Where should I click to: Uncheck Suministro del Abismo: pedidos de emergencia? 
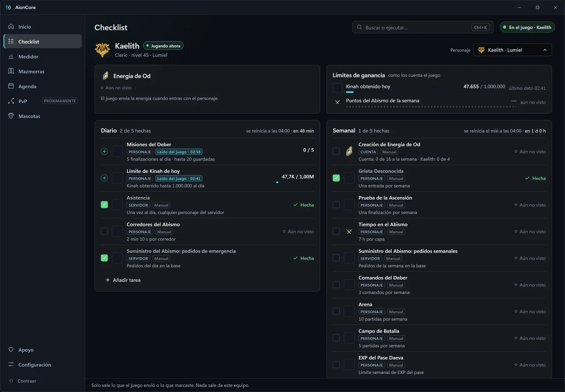coord(104,258)
